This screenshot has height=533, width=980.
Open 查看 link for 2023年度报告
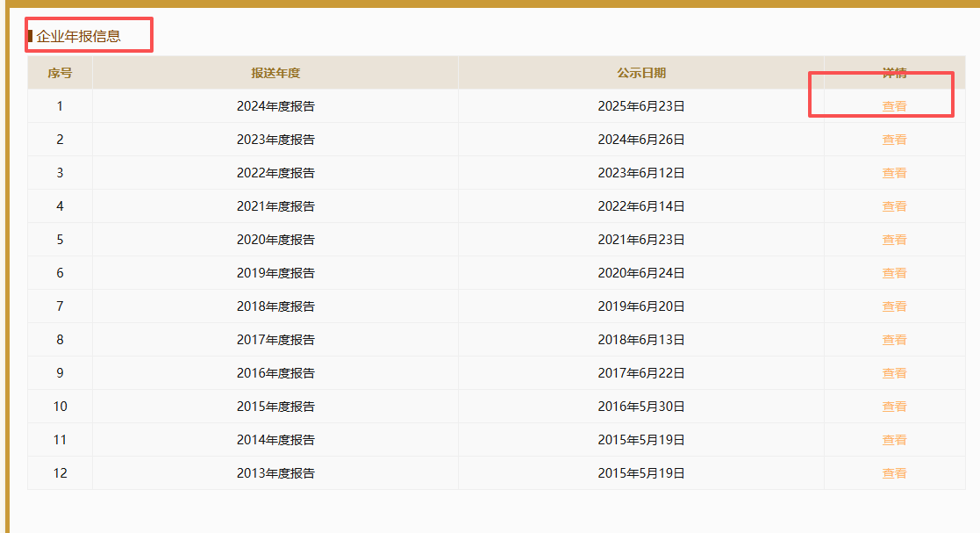pyautogui.click(x=894, y=140)
